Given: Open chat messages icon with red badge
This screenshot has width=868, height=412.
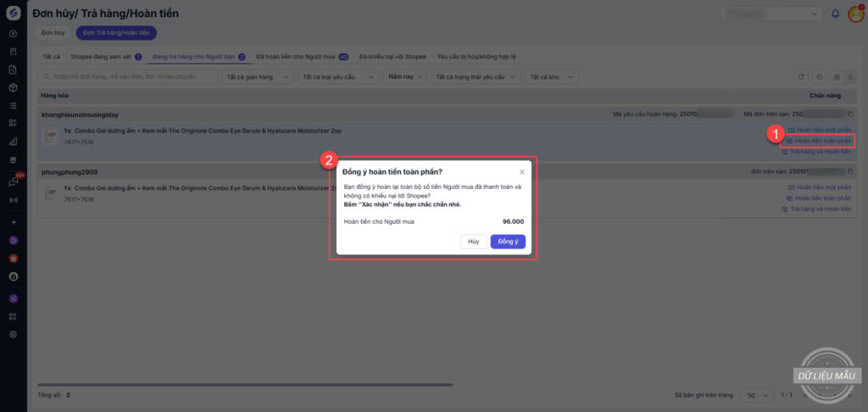Looking at the screenshot, I should pos(14,181).
